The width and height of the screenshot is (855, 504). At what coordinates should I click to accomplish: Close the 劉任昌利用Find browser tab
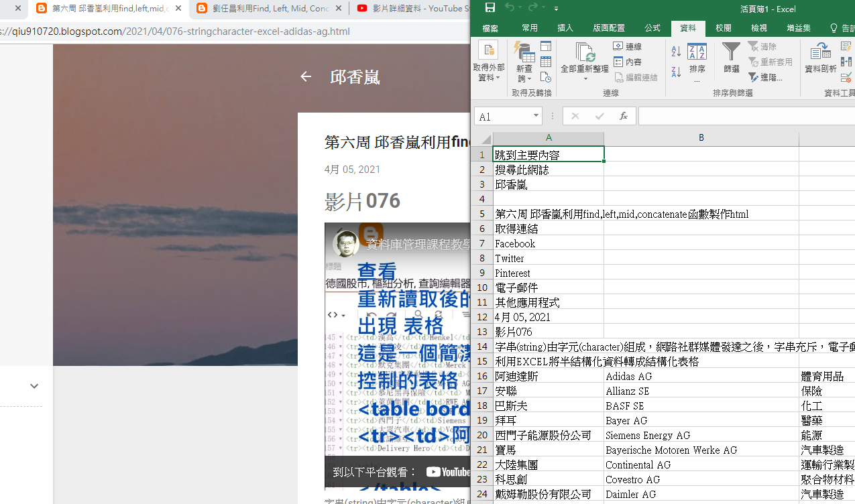[x=339, y=9]
